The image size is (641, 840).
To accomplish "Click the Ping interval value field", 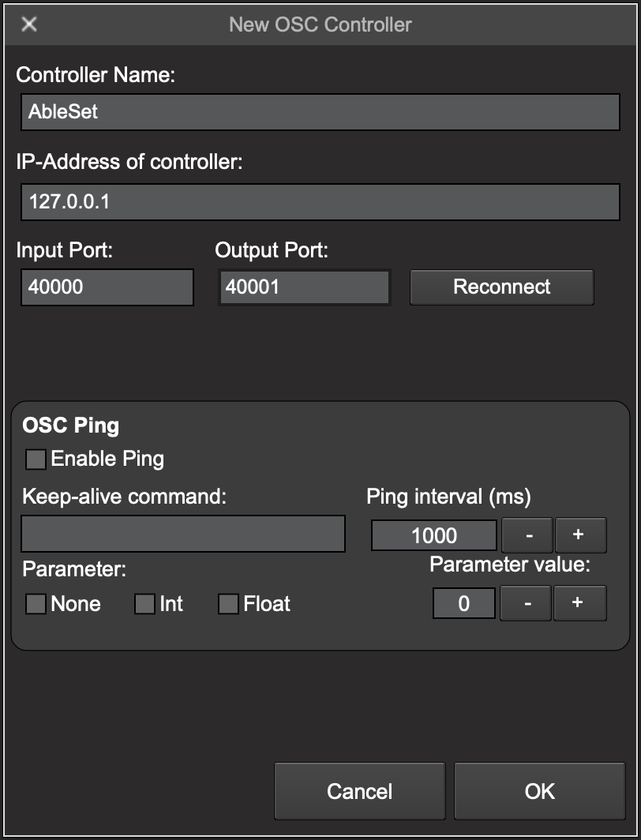I will [x=434, y=536].
